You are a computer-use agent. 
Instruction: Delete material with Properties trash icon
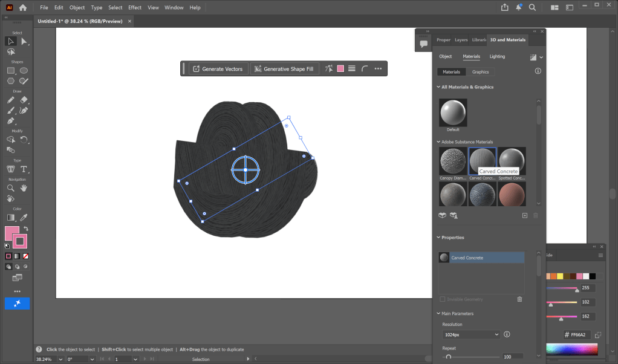point(519,299)
